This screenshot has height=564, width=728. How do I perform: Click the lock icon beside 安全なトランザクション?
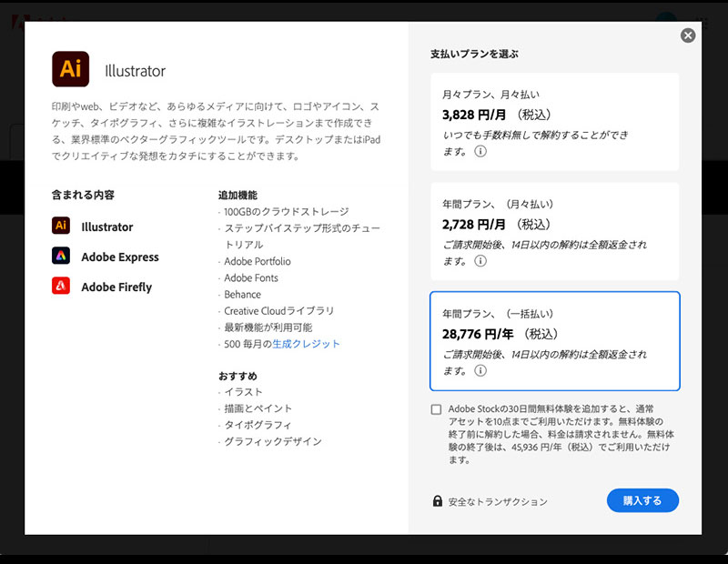pos(438,501)
